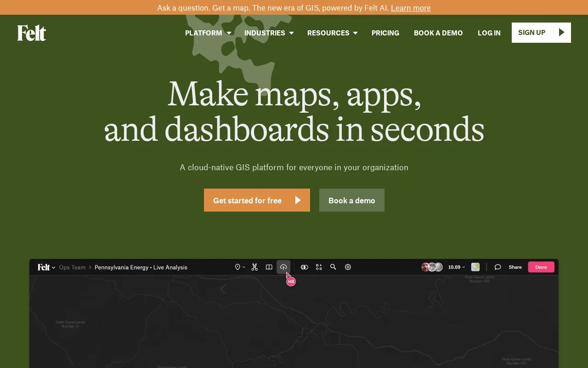This screenshot has height=368, width=588.
Task: Open the library book icon
Action: (269, 267)
